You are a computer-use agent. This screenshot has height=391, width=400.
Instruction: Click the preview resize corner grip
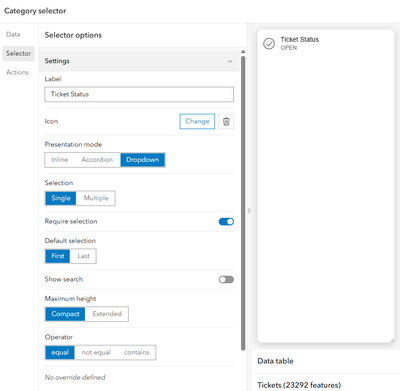click(x=392, y=340)
